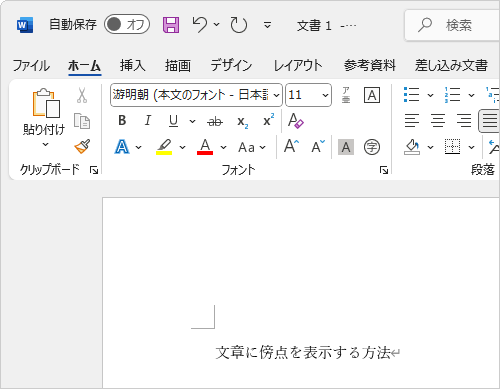Redo with the circular arrow icon
Image resolution: width=500 pixels, height=389 pixels.
[x=239, y=25]
